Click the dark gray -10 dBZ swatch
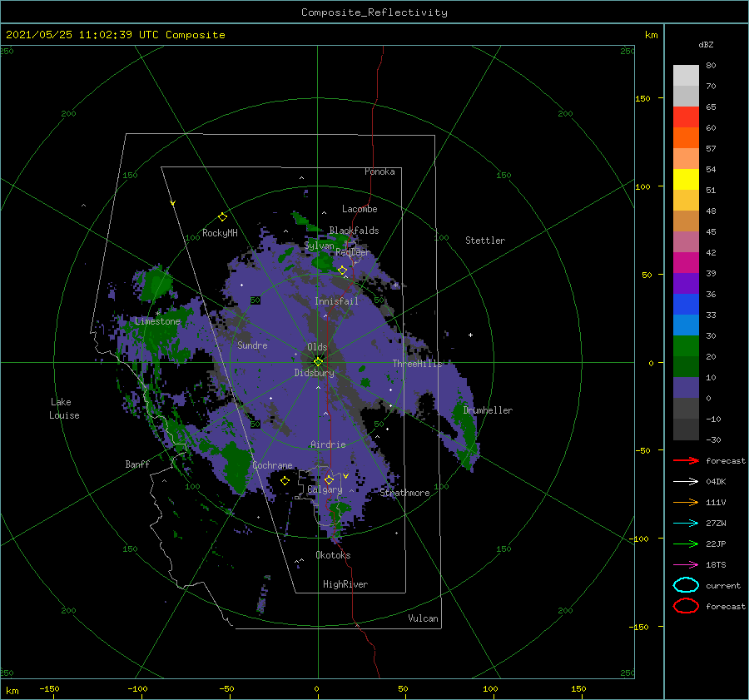The width and height of the screenshot is (749, 700). point(686,429)
